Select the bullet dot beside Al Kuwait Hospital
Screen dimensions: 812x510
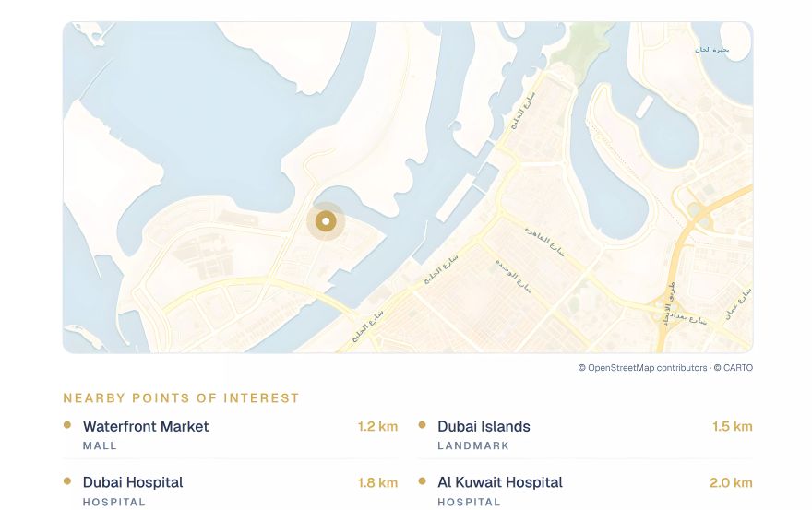[x=422, y=481]
